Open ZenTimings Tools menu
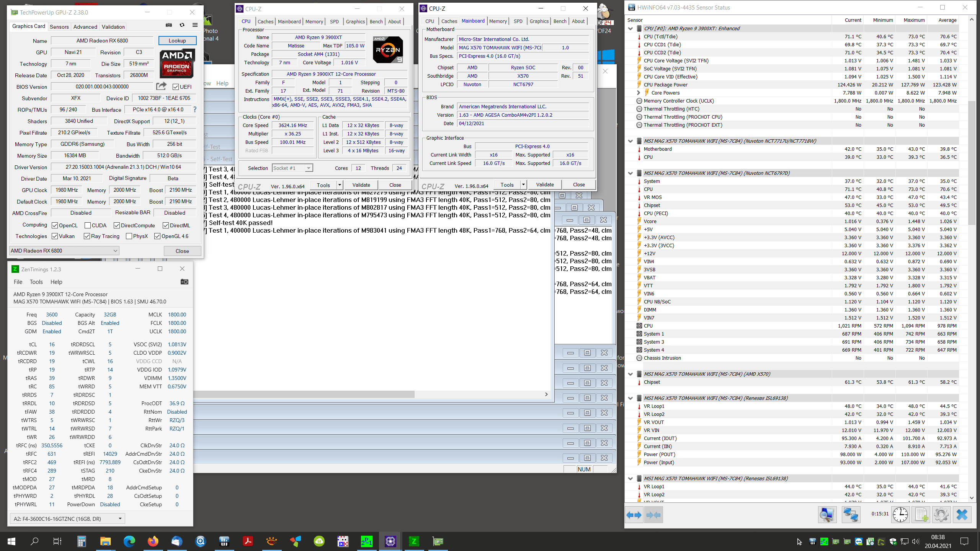Viewport: 980px width, 551px height. [36, 282]
